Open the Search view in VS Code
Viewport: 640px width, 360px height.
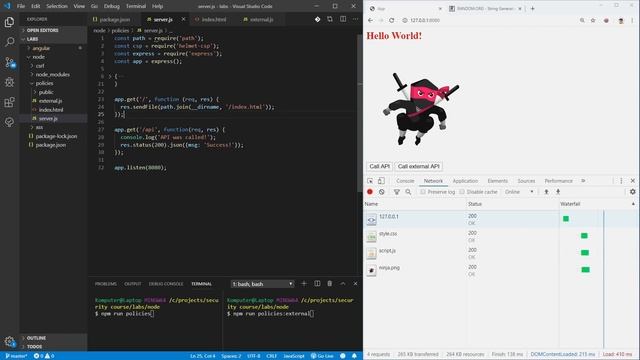(x=9, y=42)
